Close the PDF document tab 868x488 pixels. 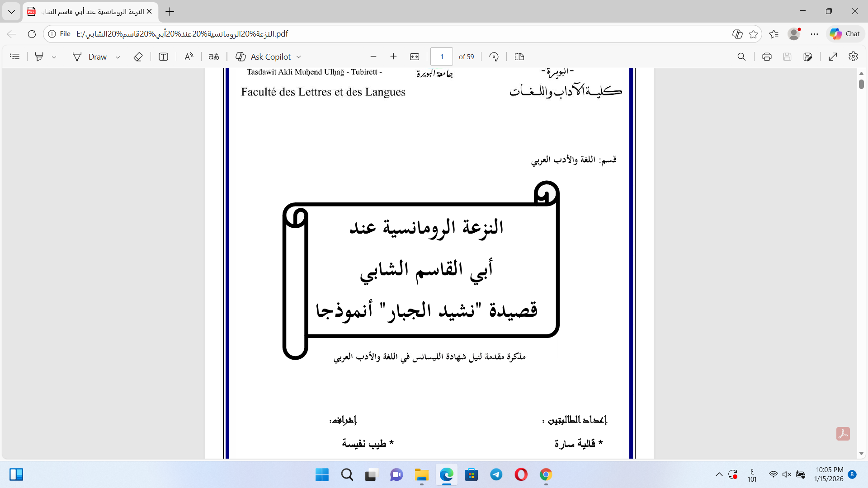point(149,12)
